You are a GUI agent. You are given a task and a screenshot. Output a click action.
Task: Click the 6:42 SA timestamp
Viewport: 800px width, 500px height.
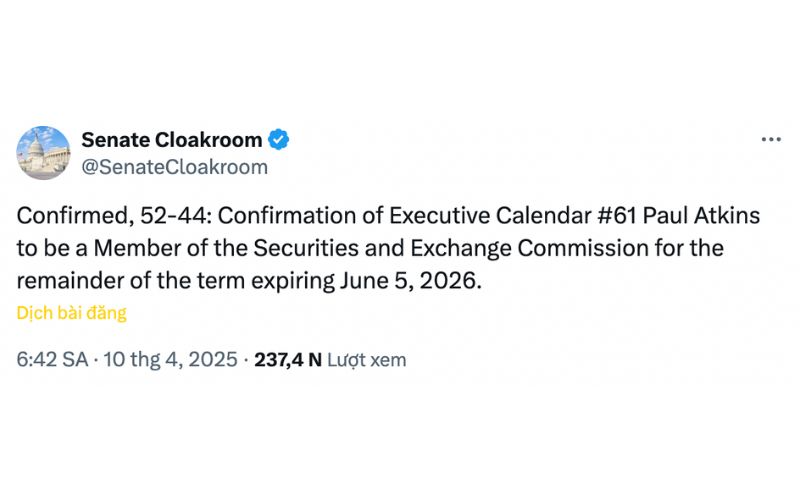pyautogui.click(x=52, y=359)
